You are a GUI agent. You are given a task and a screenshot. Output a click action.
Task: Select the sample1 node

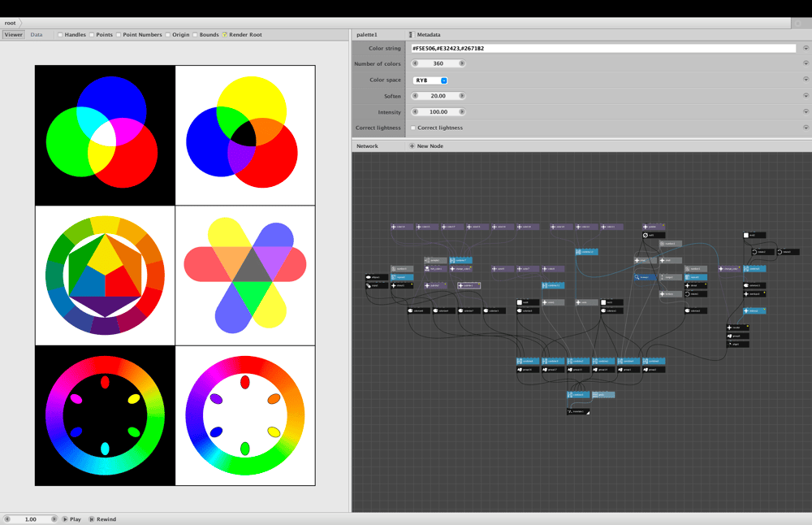coord(435,260)
